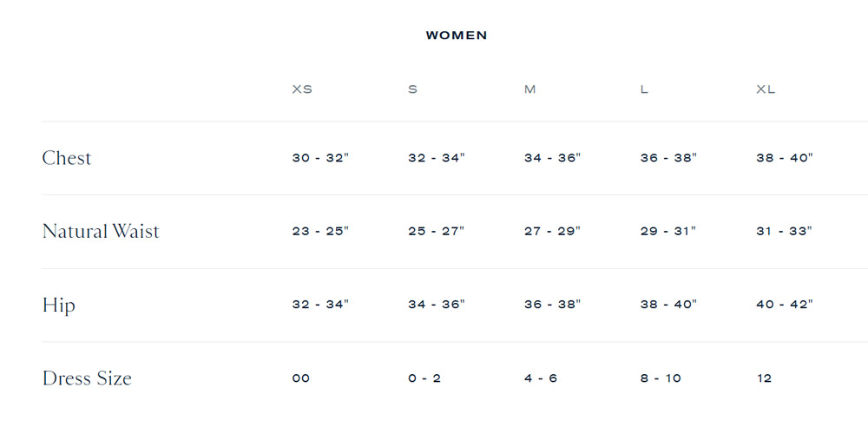Select the XL size column header
The height and width of the screenshot is (434, 868).
coord(766,89)
